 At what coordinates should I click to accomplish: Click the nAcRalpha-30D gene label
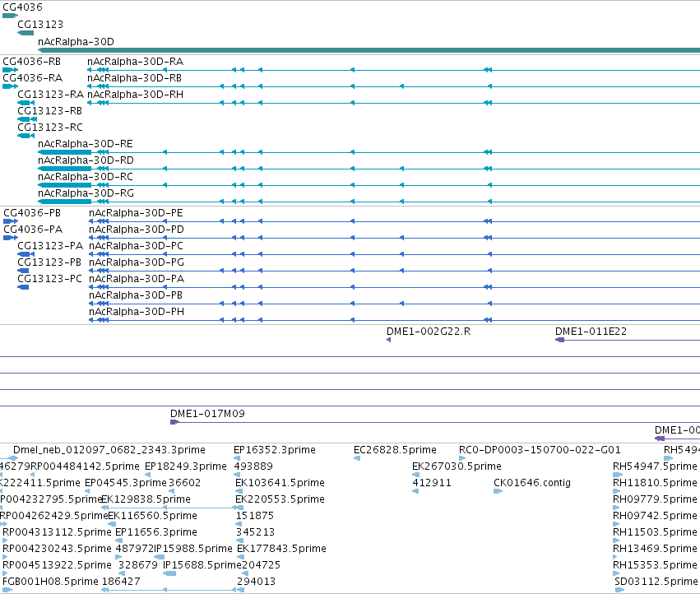[76, 41]
